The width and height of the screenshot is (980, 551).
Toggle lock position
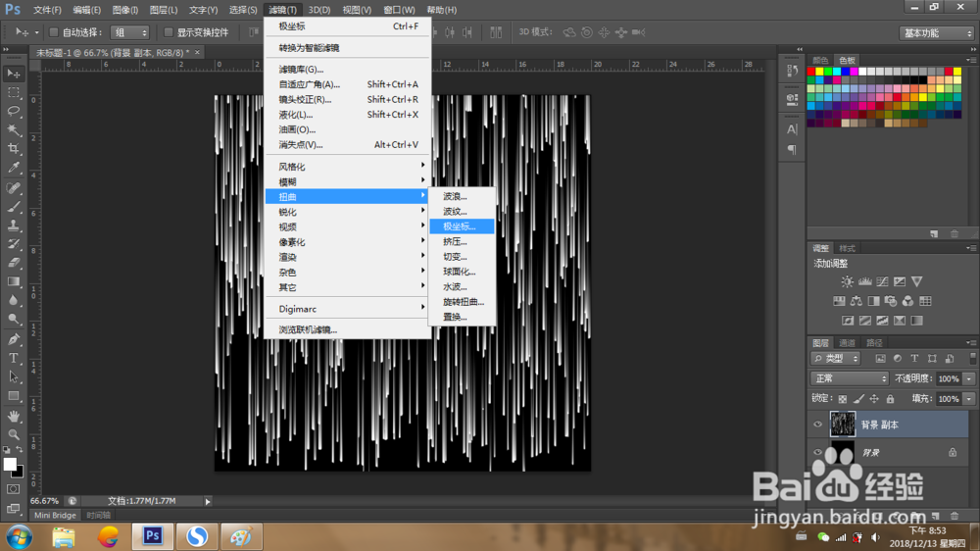pyautogui.click(x=874, y=398)
